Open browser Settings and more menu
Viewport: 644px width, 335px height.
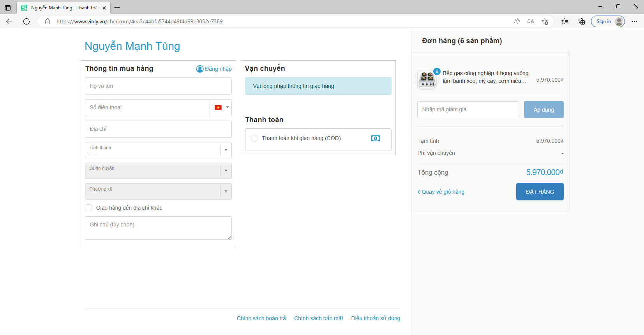[x=634, y=21]
